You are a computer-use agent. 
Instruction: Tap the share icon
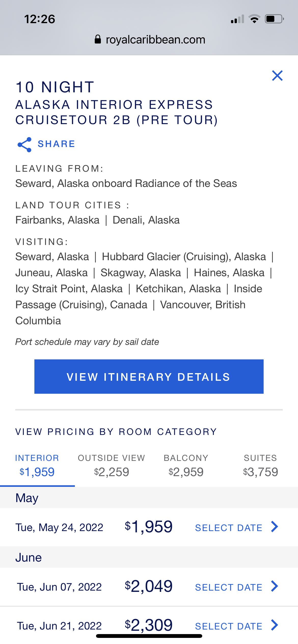click(x=24, y=144)
